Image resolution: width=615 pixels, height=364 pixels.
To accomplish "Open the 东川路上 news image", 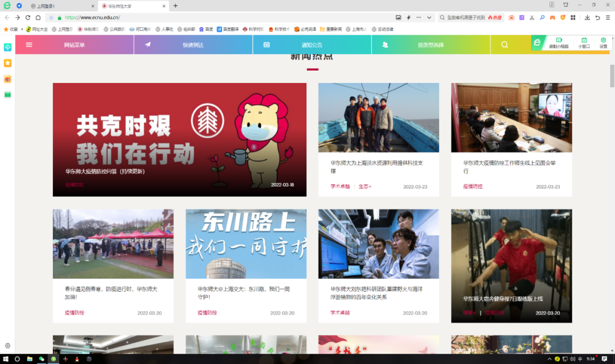I will pyautogui.click(x=246, y=244).
